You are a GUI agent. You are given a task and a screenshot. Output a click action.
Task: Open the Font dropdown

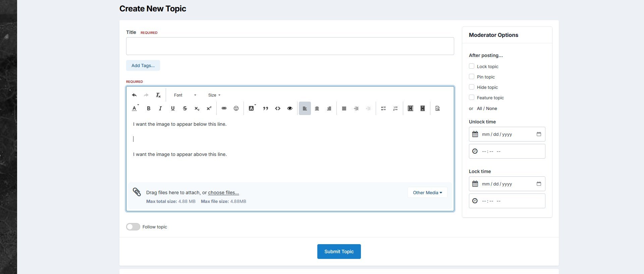click(x=185, y=95)
